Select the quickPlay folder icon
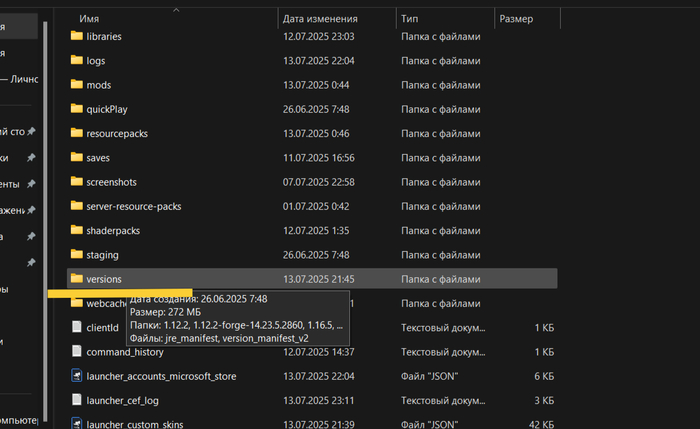The height and width of the screenshot is (429, 700). click(76, 109)
